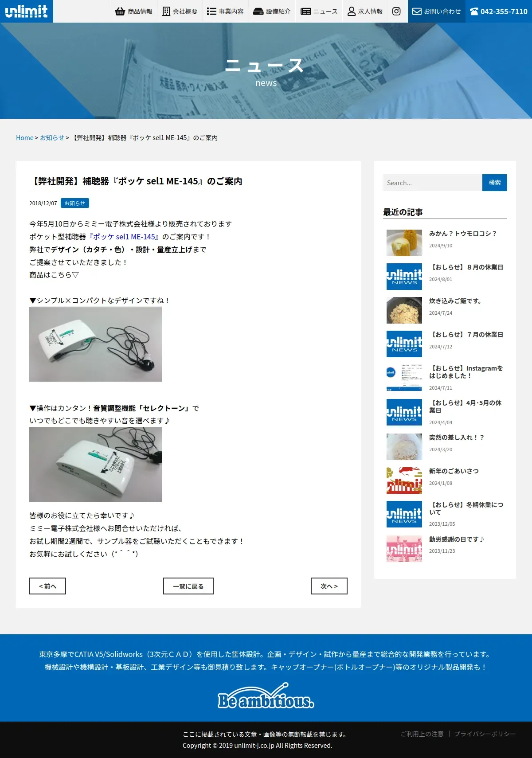The image size is (532, 758).
Task: Focus the Search input field
Action: (433, 183)
